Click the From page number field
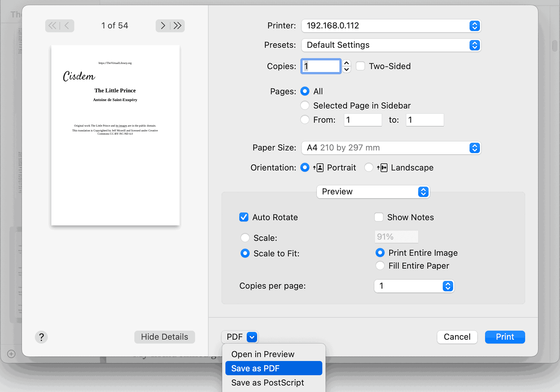This screenshot has width=560, height=392. point(363,120)
